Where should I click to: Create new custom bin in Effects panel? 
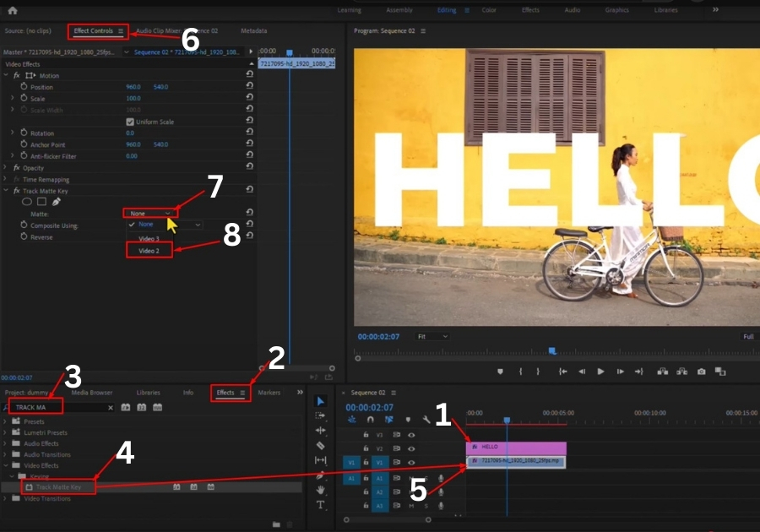pos(276,524)
